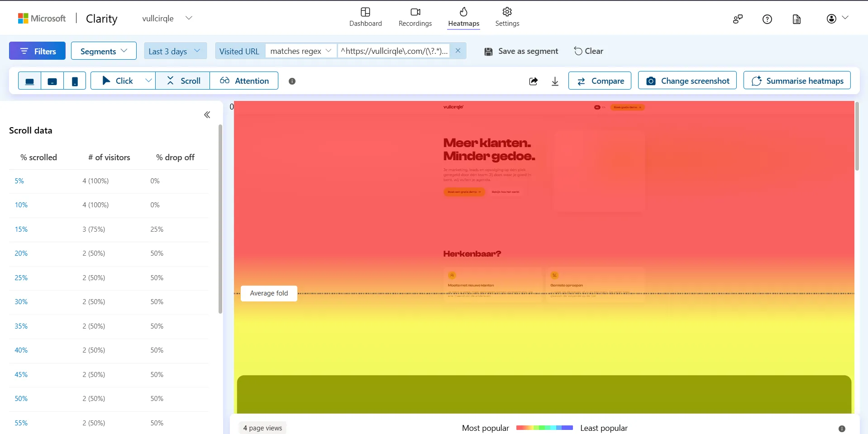The image size is (868, 434).
Task: Click Change screenshot
Action: pos(687,81)
